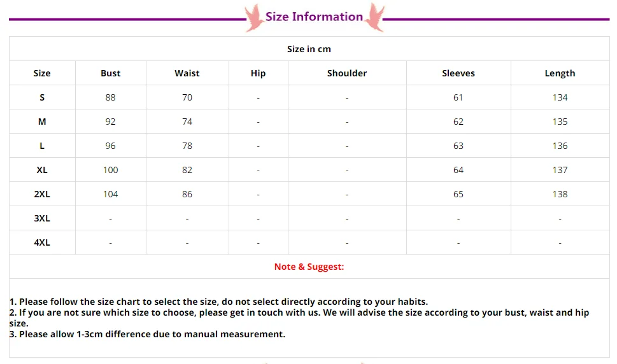Click the Size Information heading
The image size is (617, 364).
pyautogui.click(x=314, y=17)
